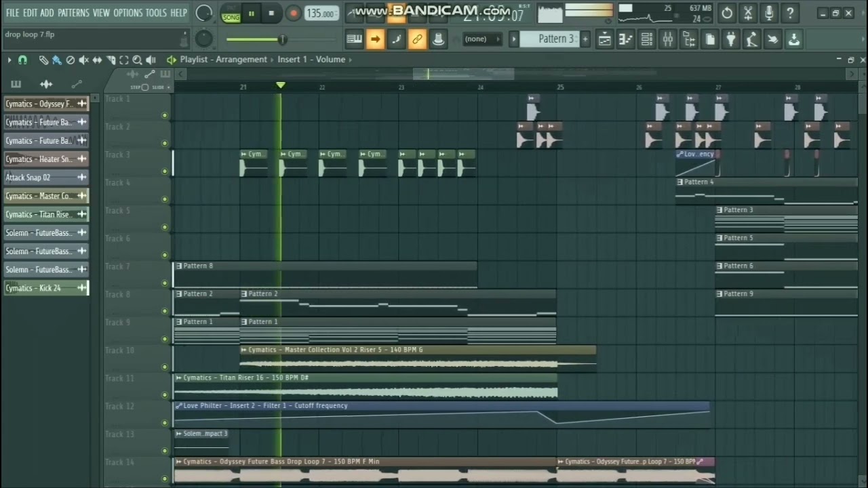Select the Slice tool in playlist toolbar
Screen dimensions: 868x488
(111, 60)
